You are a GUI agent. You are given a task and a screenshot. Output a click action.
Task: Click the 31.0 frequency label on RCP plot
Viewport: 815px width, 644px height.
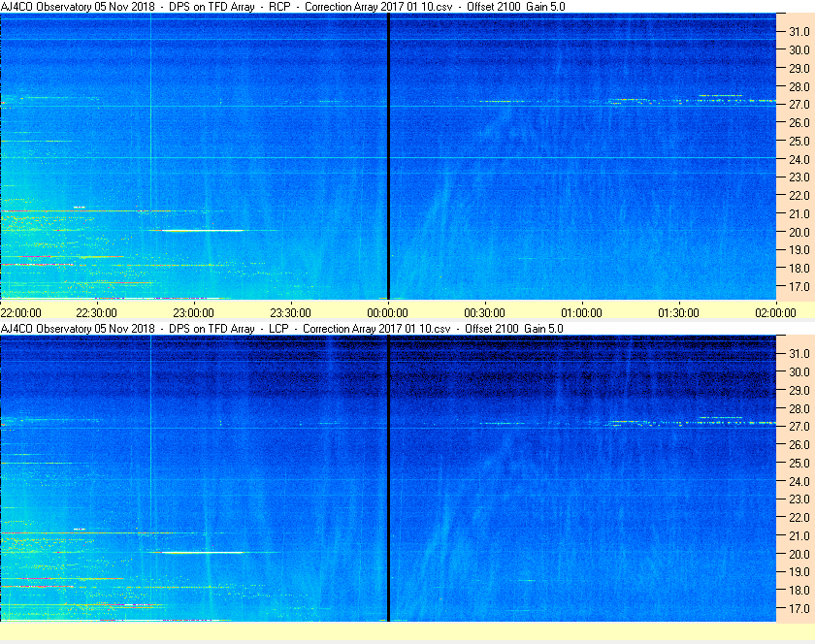[x=799, y=32]
